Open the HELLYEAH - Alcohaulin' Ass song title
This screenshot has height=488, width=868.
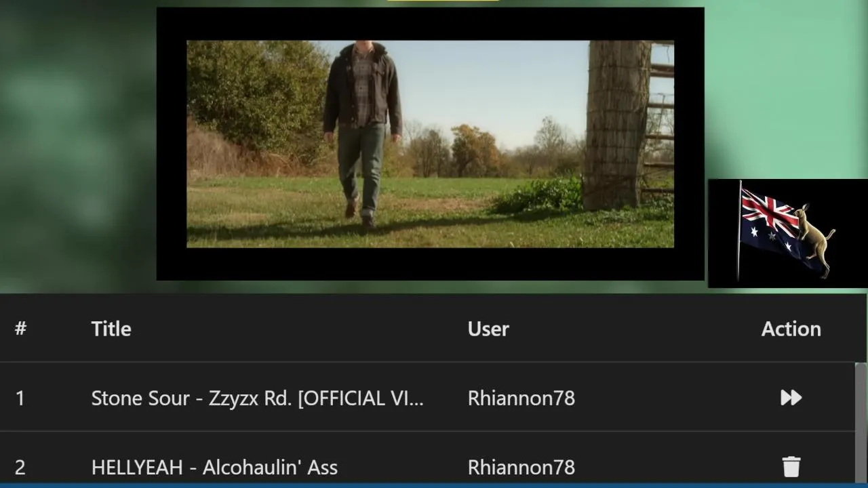click(x=214, y=467)
